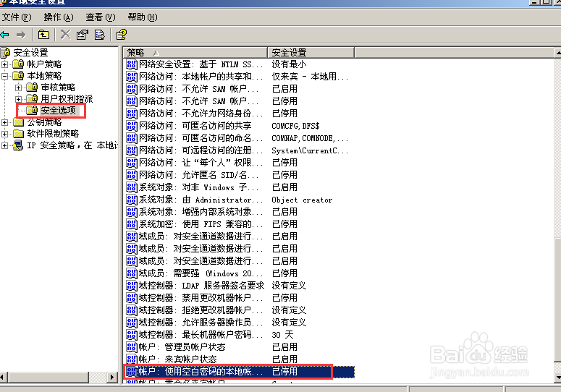The width and height of the screenshot is (561, 392).
Task: Click policy icon for 网络访问: 可远程访问的注册
Action: click(x=132, y=150)
